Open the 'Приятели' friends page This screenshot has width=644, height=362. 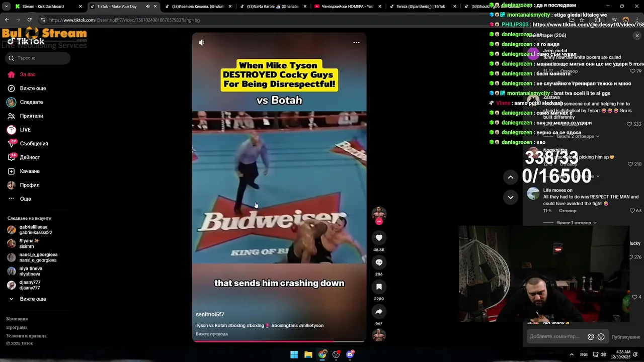(31, 116)
